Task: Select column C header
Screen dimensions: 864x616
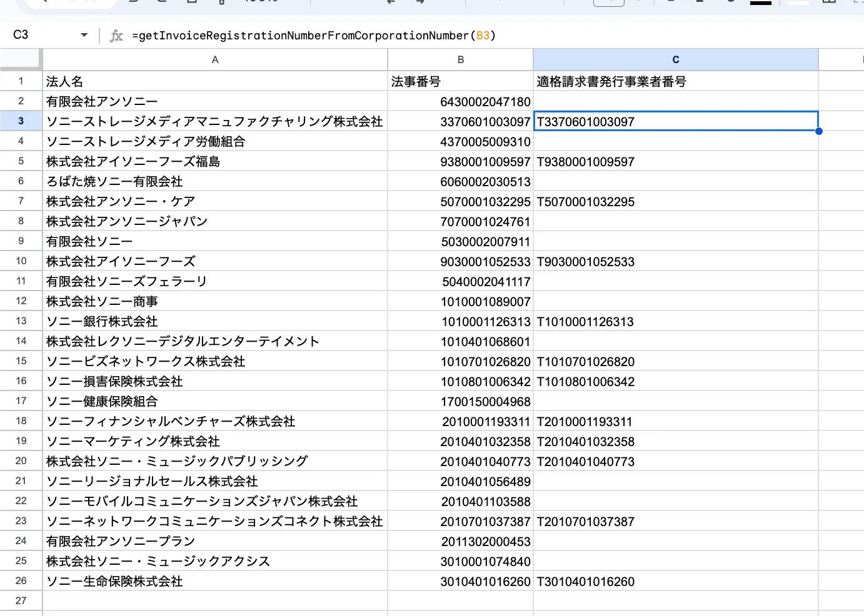Action: pyautogui.click(x=675, y=60)
